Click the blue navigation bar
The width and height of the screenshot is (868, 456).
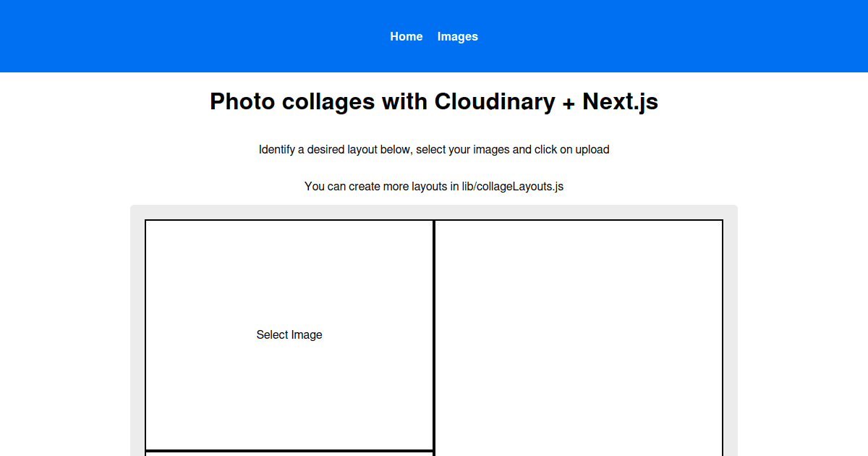217,36
